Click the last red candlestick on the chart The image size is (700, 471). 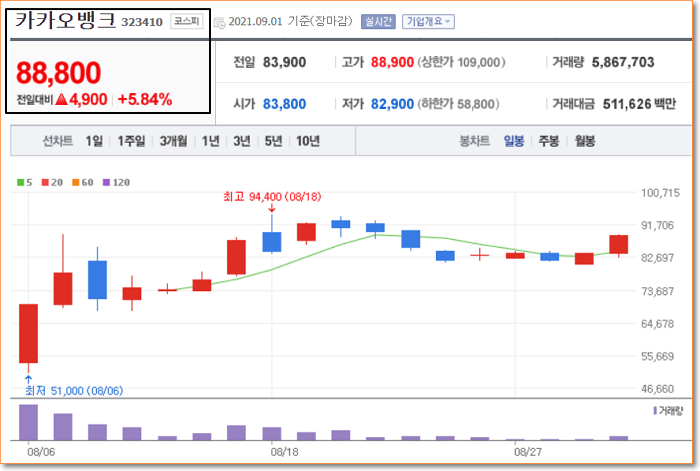(618, 244)
